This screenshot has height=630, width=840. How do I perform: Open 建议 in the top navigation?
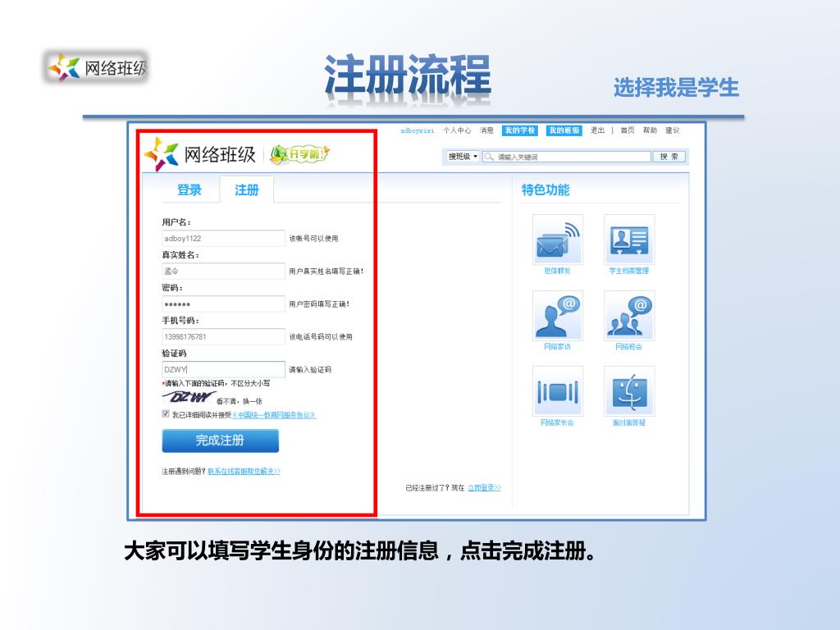(x=673, y=130)
